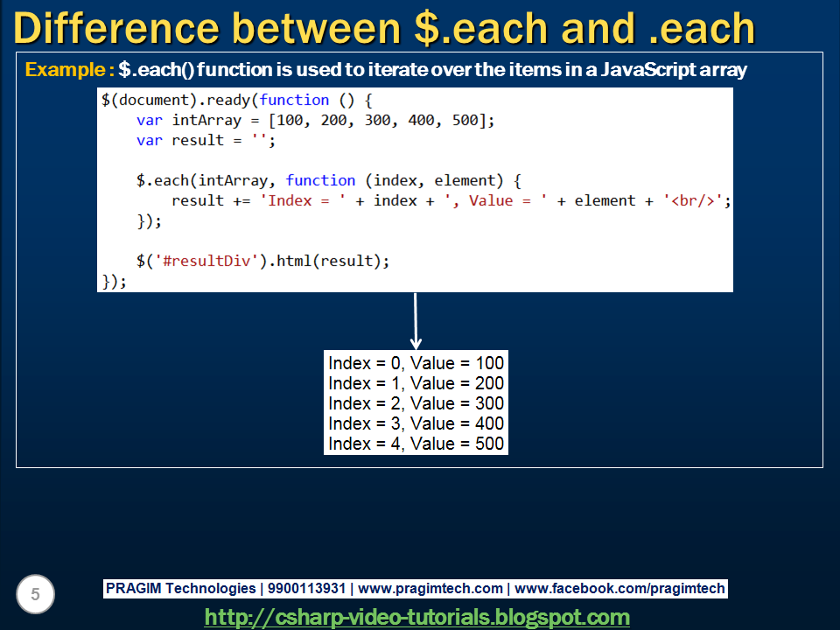Open the csharp-video-tutorials.blogspot.com link

[418, 618]
